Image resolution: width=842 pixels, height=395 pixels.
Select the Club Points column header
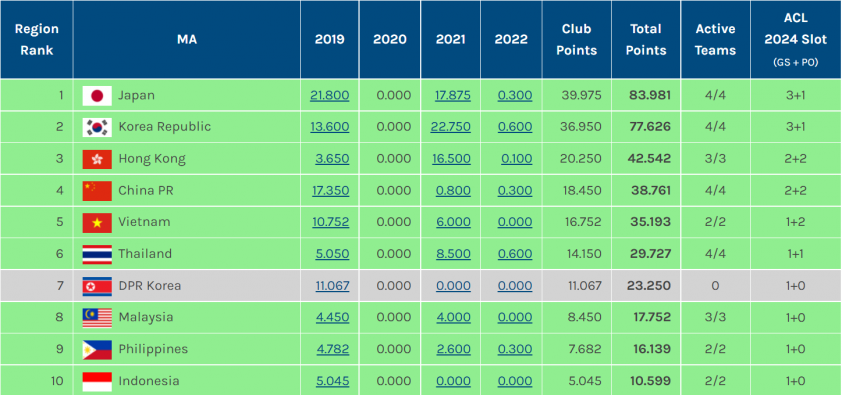click(x=577, y=40)
